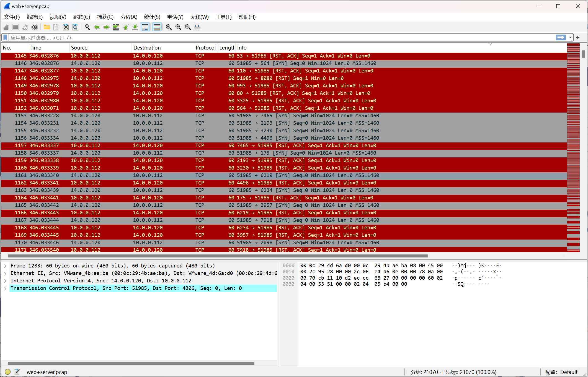Expand the Frame 1233 details
This screenshot has height=377, width=588.
pyautogui.click(x=5, y=266)
